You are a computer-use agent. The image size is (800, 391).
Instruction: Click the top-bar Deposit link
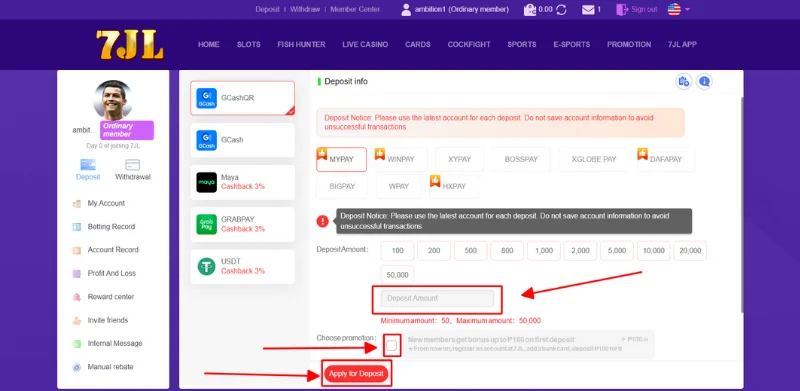pos(267,9)
